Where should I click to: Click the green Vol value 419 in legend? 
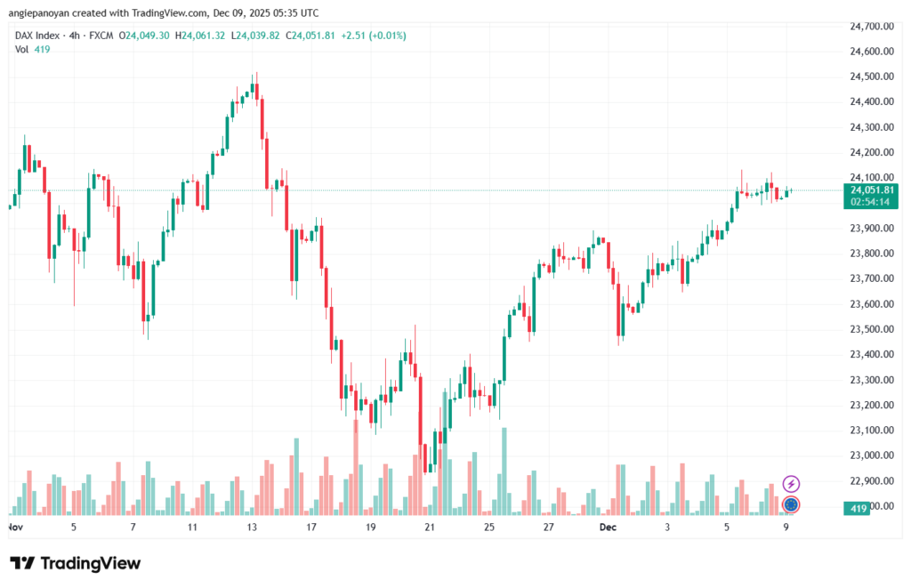point(42,49)
